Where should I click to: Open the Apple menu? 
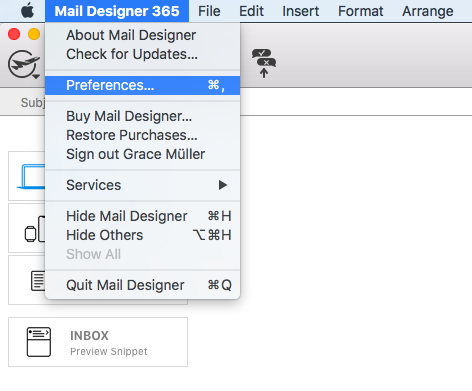coord(27,11)
